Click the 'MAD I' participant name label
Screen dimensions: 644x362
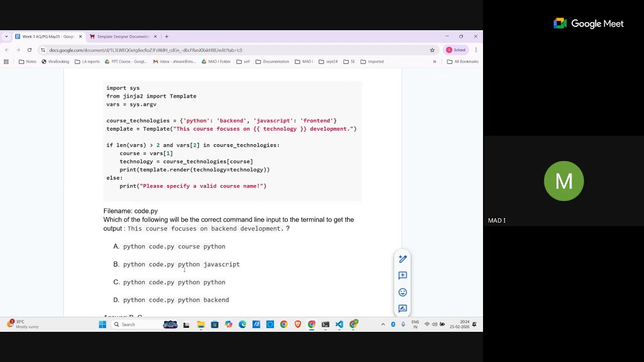click(497, 221)
